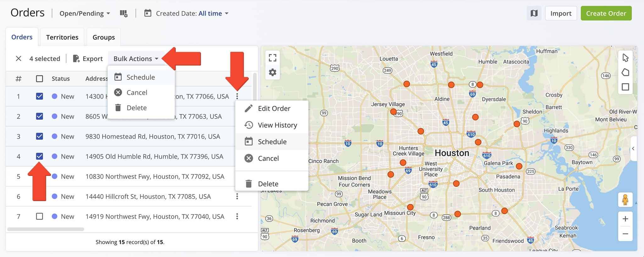The image size is (644, 257).
Task: Check the checkbox for order row 7
Action: click(x=39, y=216)
